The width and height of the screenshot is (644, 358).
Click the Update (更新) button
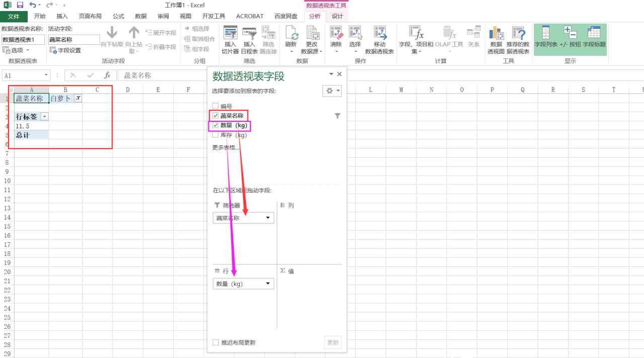333,342
